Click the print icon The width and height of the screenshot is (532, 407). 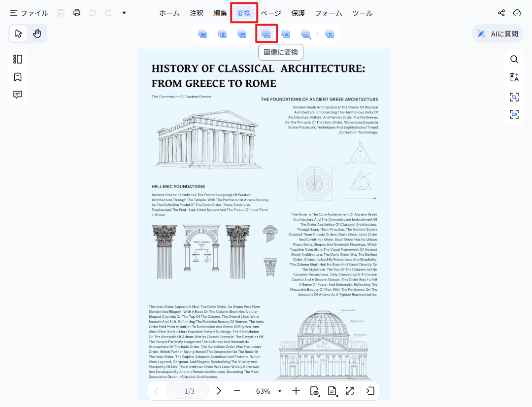click(x=77, y=13)
